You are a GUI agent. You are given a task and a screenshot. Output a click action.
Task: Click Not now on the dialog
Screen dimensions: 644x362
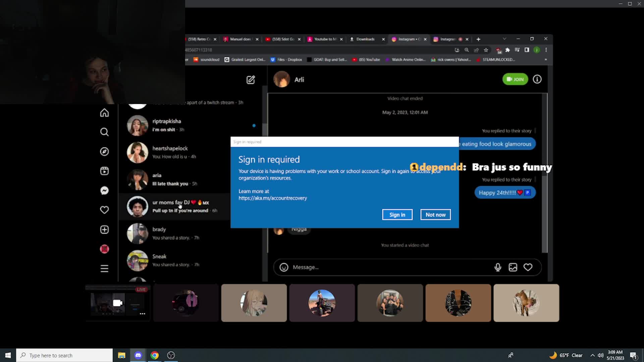click(x=435, y=215)
